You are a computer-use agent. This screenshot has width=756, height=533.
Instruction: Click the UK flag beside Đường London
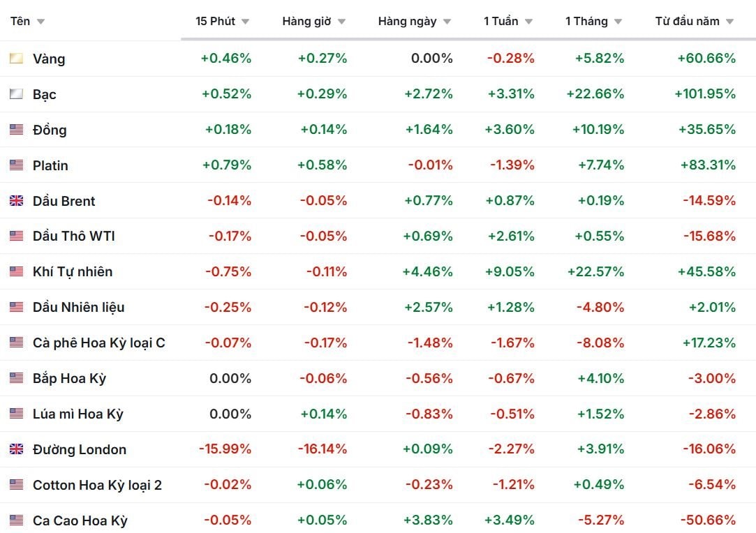point(16,449)
